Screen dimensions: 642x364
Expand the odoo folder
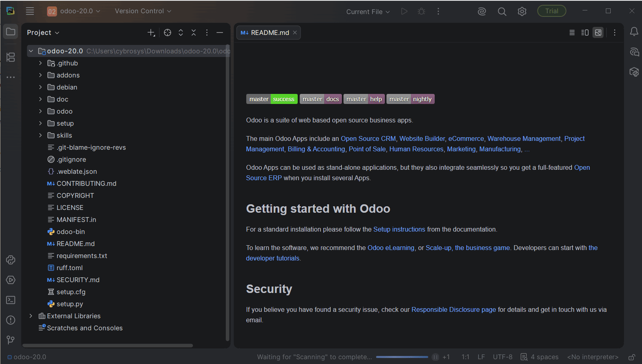40,111
